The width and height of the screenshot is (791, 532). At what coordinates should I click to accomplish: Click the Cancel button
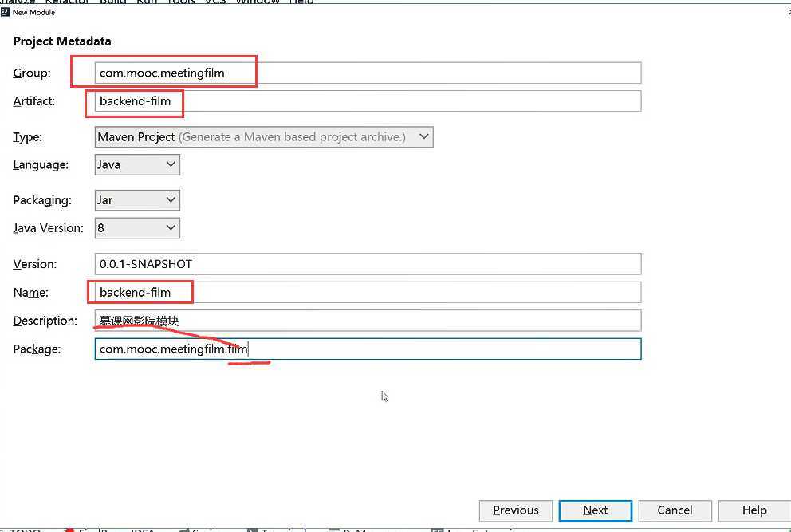[x=675, y=510]
